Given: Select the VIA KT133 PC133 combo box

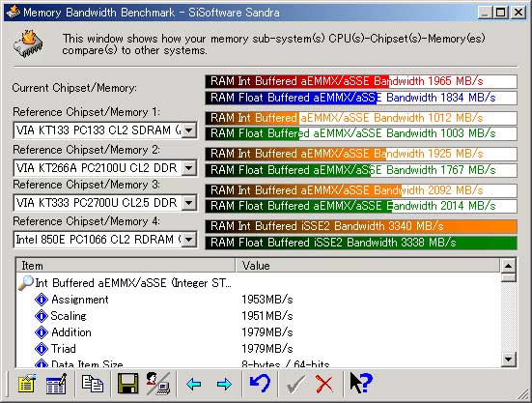Looking at the screenshot, I should coord(105,130).
